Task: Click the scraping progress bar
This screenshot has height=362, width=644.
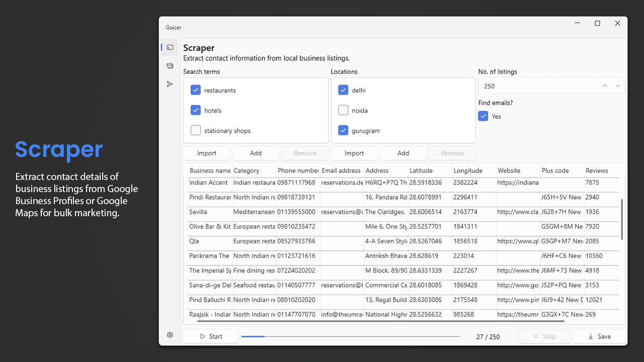Action: (350, 336)
